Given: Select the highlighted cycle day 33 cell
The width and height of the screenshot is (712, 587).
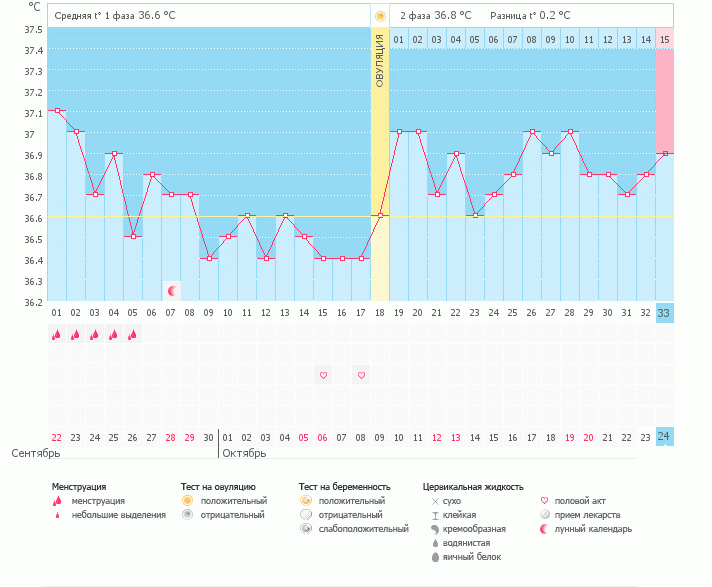Looking at the screenshot, I should point(665,313).
